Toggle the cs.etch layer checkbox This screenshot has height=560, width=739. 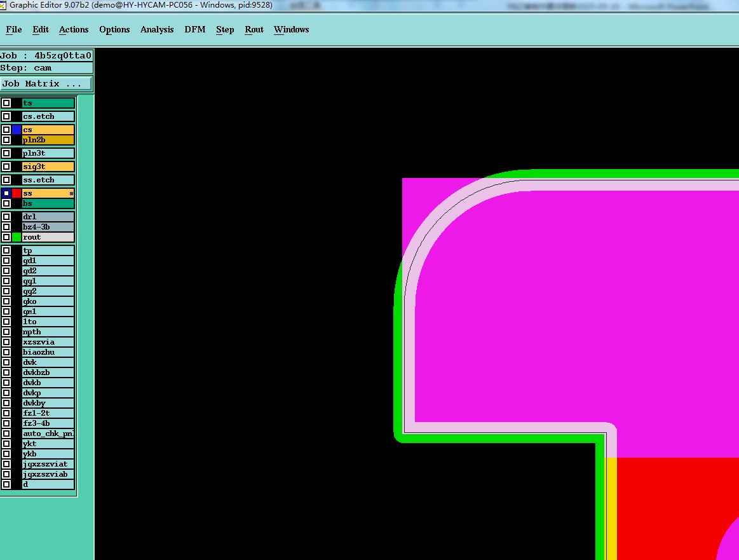click(6, 116)
